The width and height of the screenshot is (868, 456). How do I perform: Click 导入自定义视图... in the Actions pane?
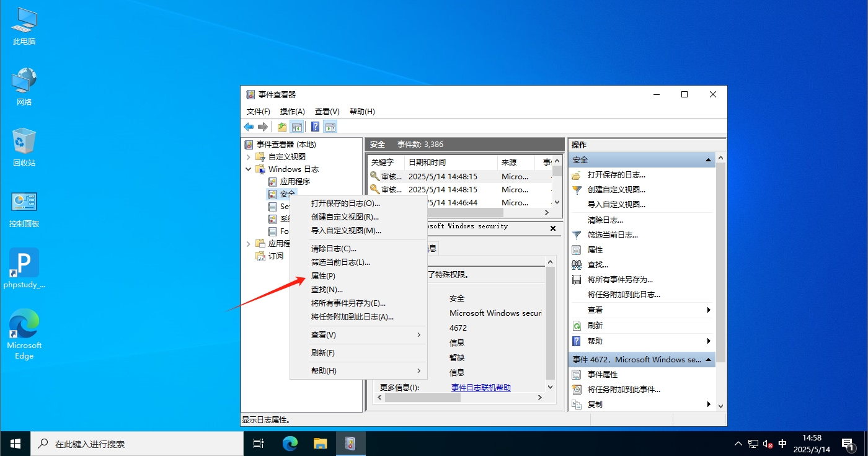pyautogui.click(x=616, y=205)
